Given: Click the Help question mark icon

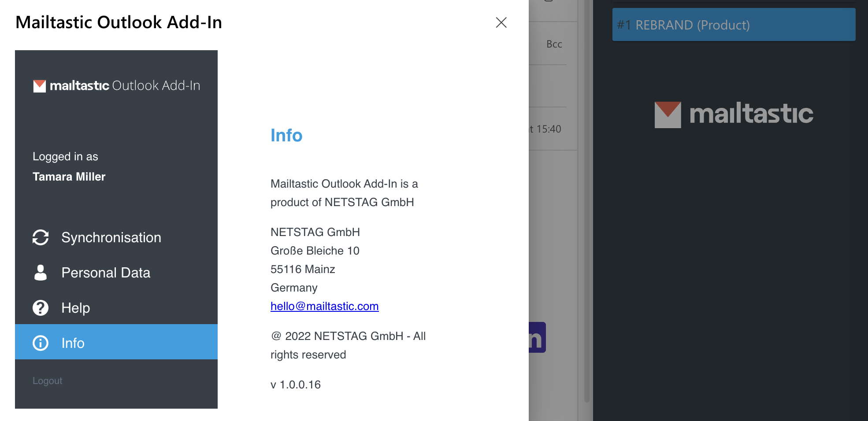Looking at the screenshot, I should tap(41, 308).
